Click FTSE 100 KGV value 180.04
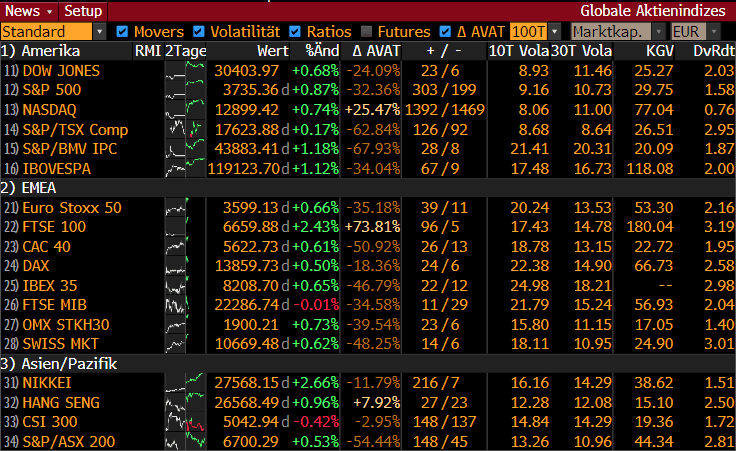736x451 pixels. [x=650, y=227]
